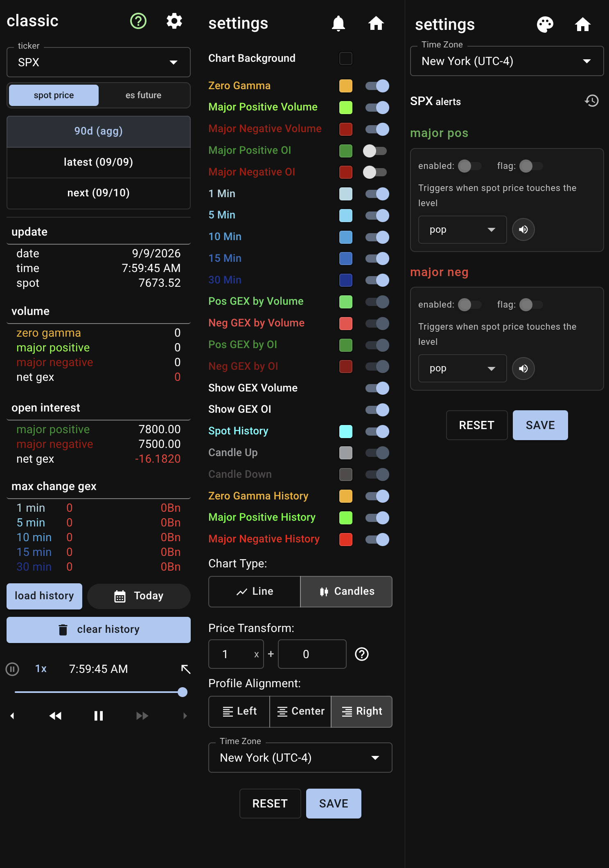Viewport: 609px width, 868px height.
Task: Fast forward with the double-right arrows
Action: click(x=142, y=716)
